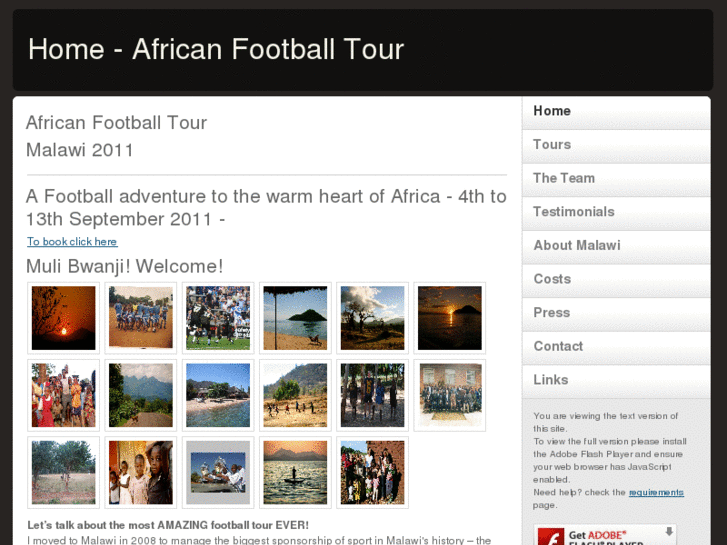The width and height of the screenshot is (727, 545).
Task: Go to The Team section
Action: [564, 178]
